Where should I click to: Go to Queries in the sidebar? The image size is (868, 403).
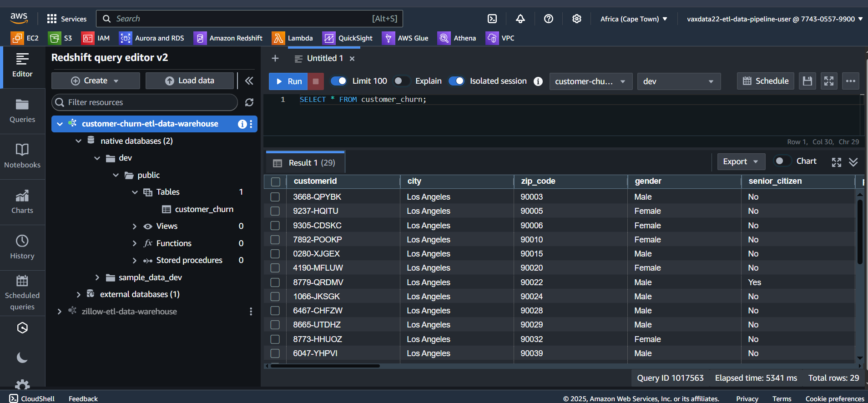(22, 111)
